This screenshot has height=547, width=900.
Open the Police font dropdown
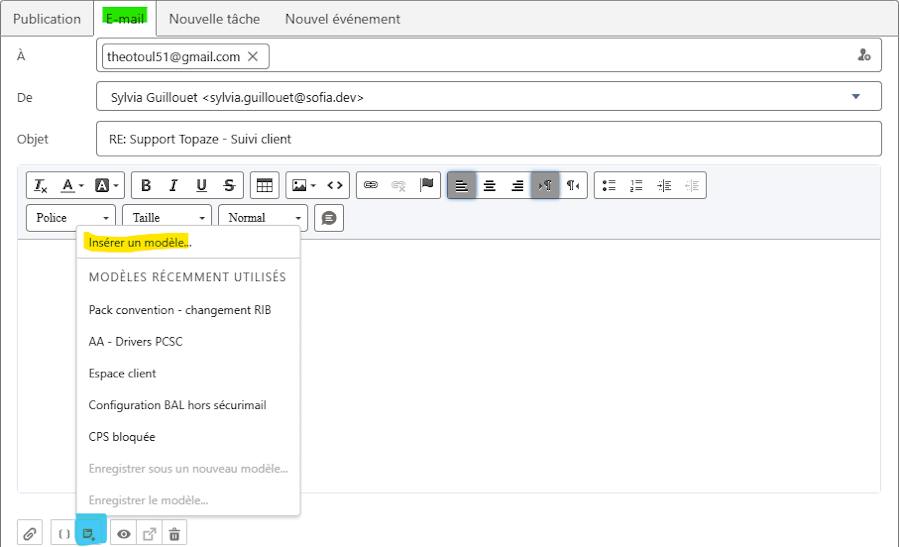71,218
